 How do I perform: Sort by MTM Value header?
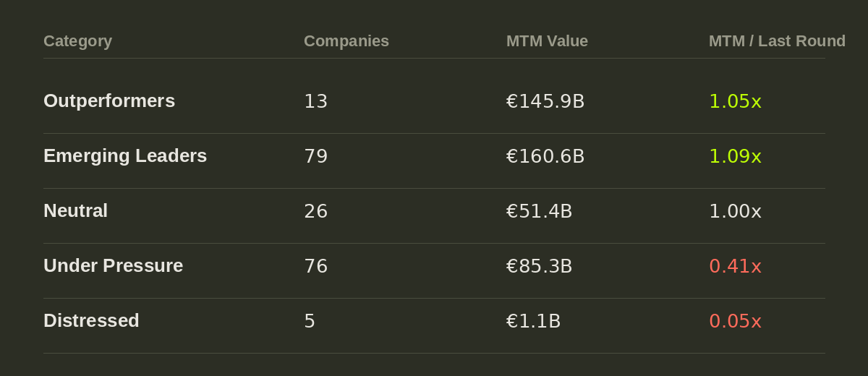[547, 41]
